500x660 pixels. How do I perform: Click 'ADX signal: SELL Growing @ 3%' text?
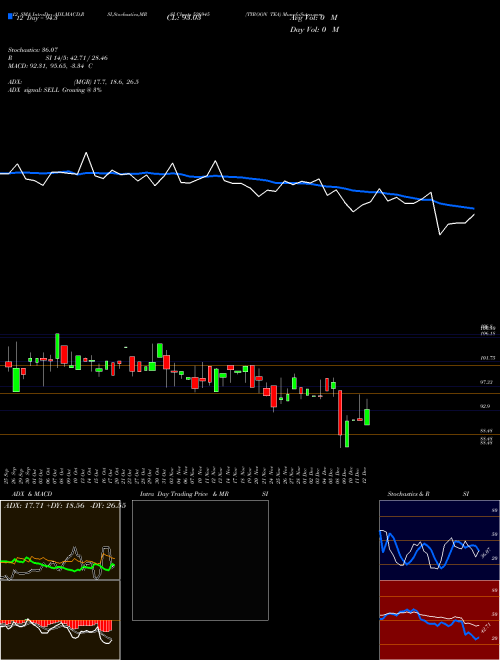pyautogui.click(x=55, y=90)
